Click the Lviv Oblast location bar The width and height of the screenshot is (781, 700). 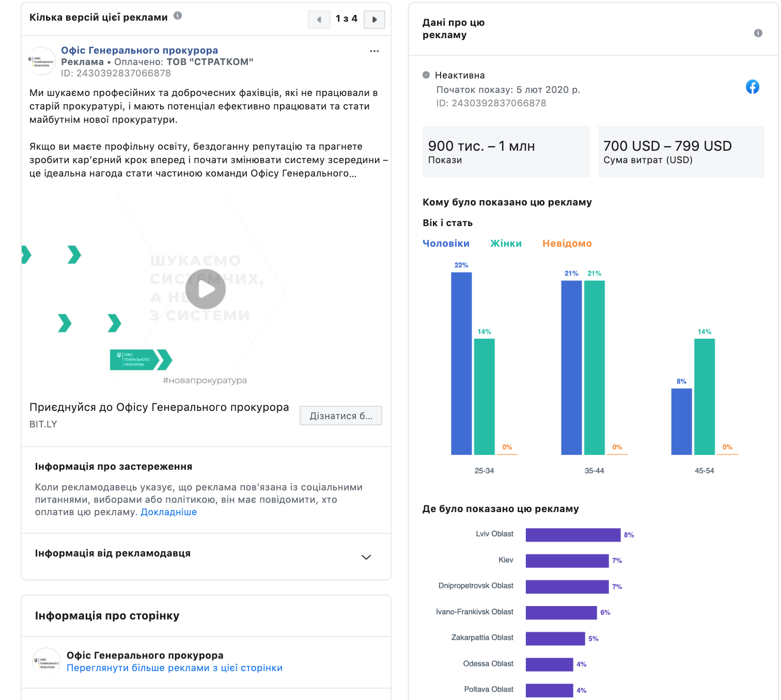[x=573, y=535]
